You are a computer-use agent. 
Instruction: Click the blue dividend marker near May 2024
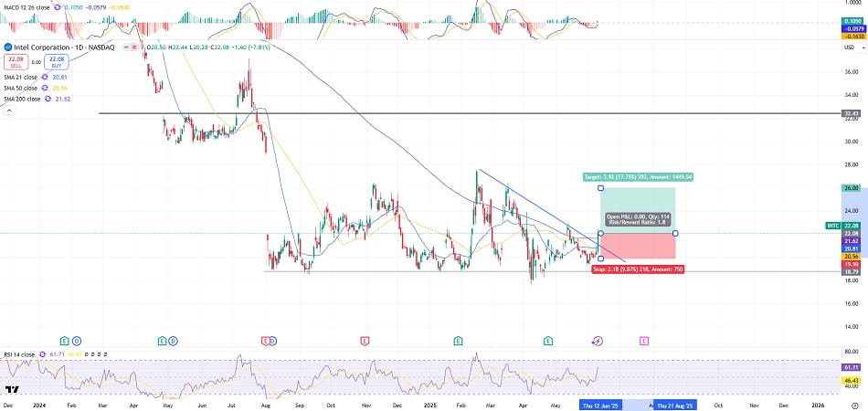pos(174,341)
